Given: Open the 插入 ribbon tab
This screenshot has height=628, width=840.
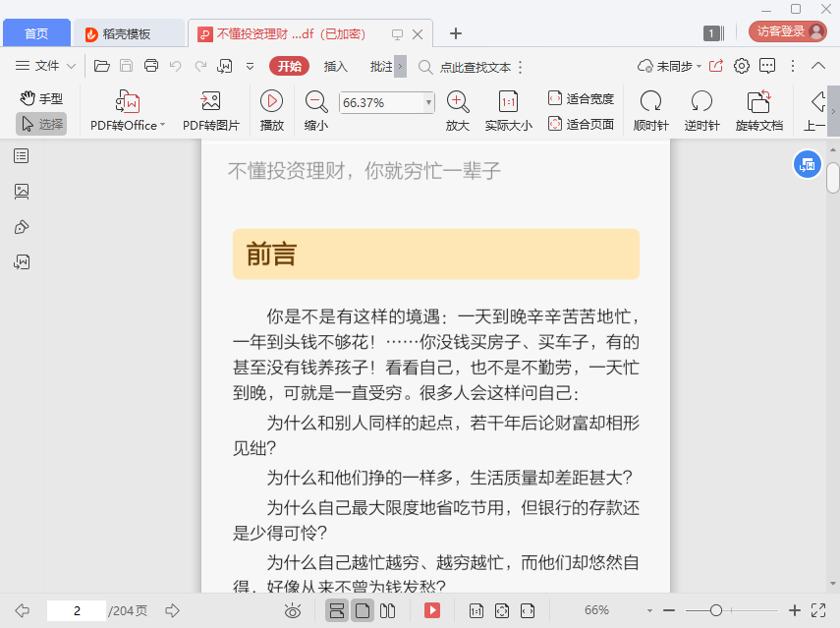Looking at the screenshot, I should coord(336,66).
